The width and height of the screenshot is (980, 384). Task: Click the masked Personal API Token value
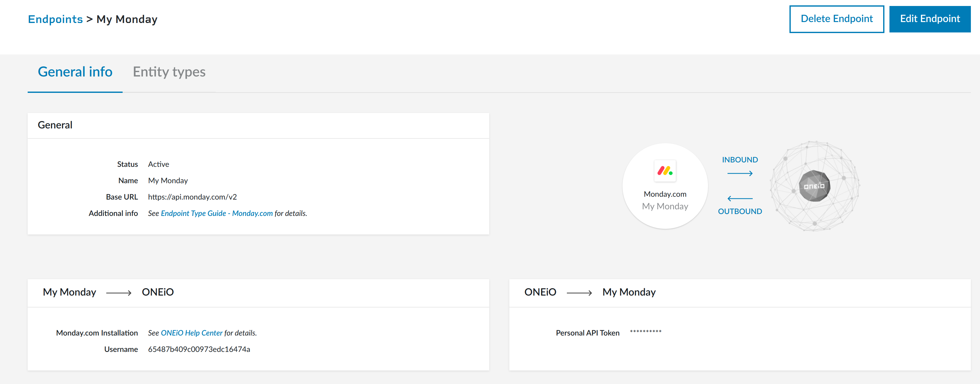point(645,332)
